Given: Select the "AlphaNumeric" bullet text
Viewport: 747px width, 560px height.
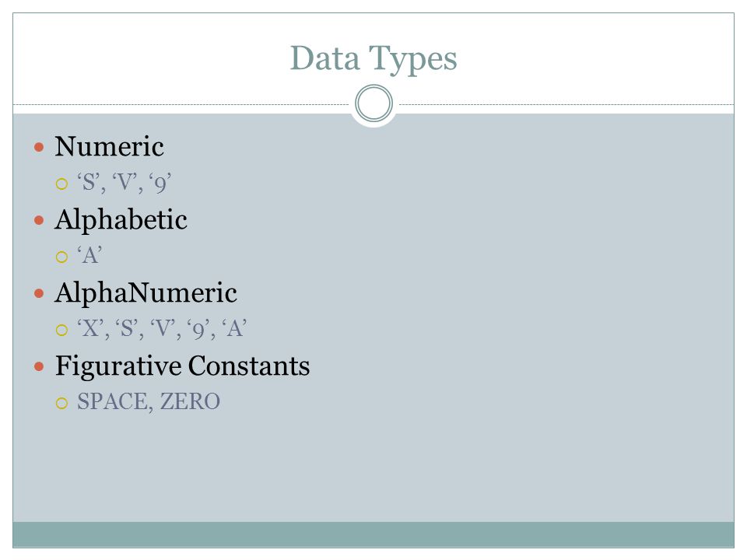Looking at the screenshot, I should pos(146,293).
